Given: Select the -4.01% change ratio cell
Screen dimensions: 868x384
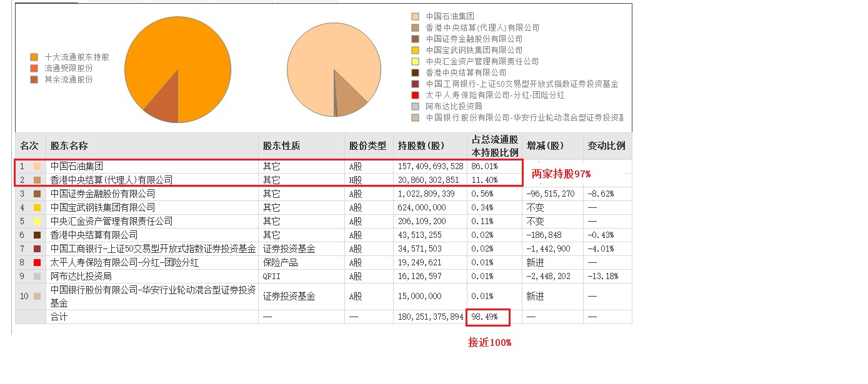Looking at the screenshot, I should click(601, 249).
